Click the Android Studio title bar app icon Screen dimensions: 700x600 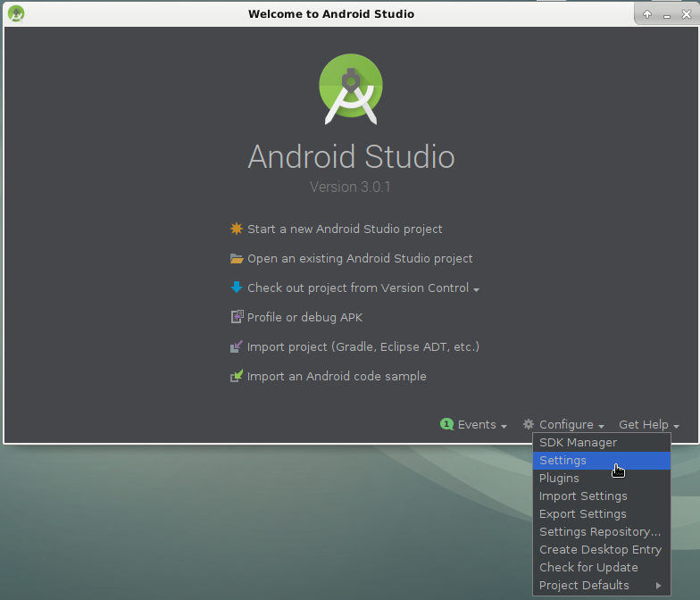(16, 13)
